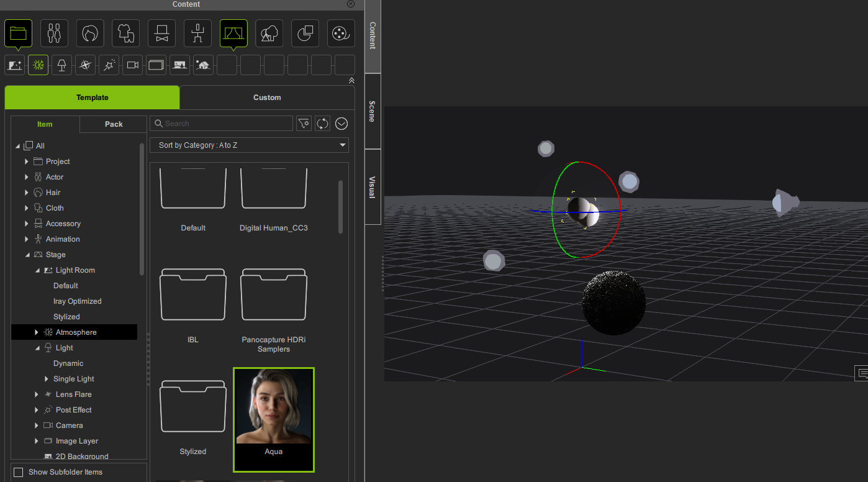Choose the Light Room subcategory icon
The image size is (868, 482).
coord(15,65)
